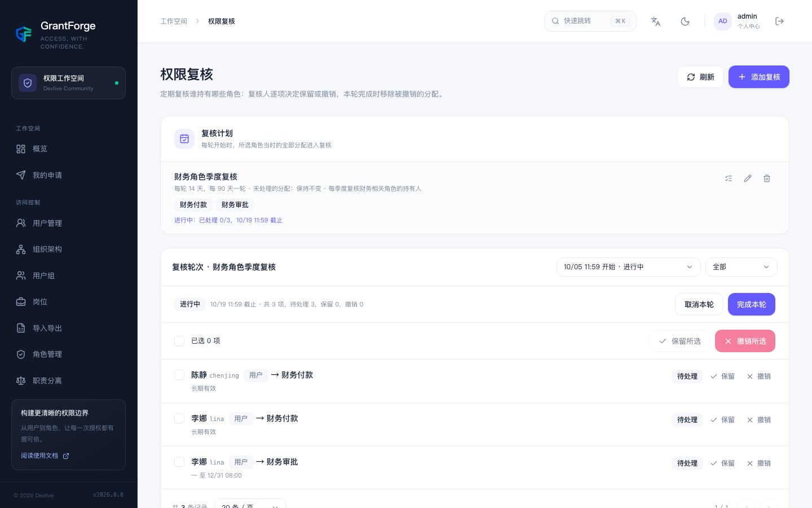
Task: Open the language switcher icon
Action: click(656, 21)
